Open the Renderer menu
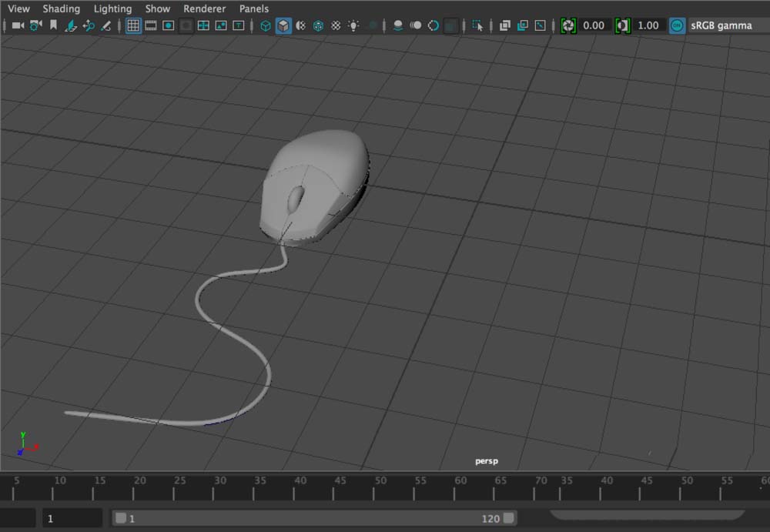Screen dimensions: 770x532 [x=204, y=8]
